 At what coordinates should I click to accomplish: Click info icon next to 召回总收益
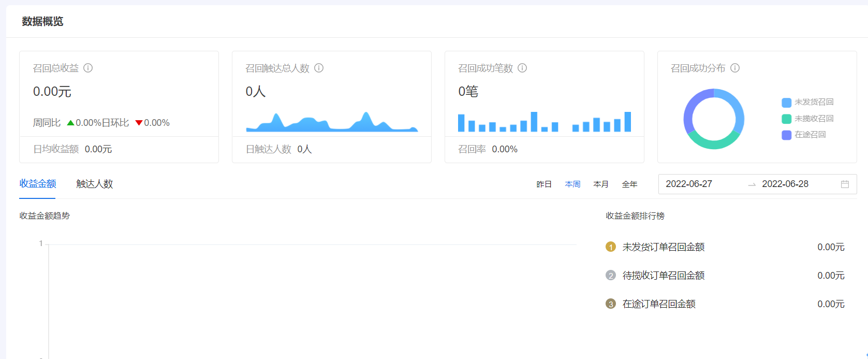88,68
